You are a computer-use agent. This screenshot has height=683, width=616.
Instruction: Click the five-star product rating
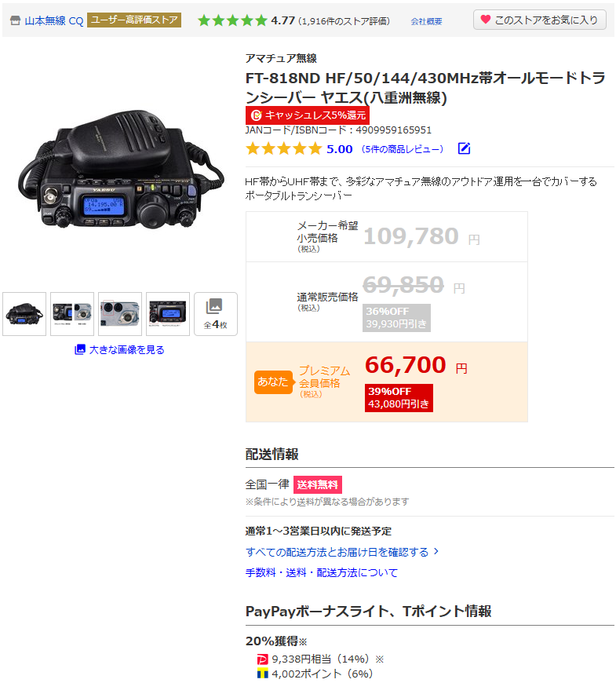pos(283,149)
